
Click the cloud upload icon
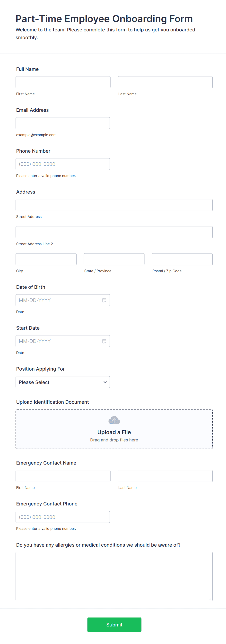pyautogui.click(x=114, y=420)
